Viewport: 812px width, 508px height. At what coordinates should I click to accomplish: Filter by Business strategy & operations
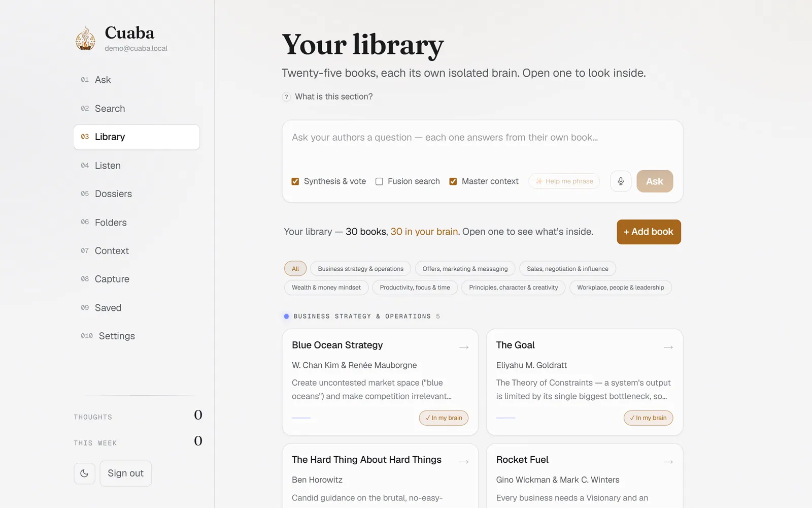361,269
